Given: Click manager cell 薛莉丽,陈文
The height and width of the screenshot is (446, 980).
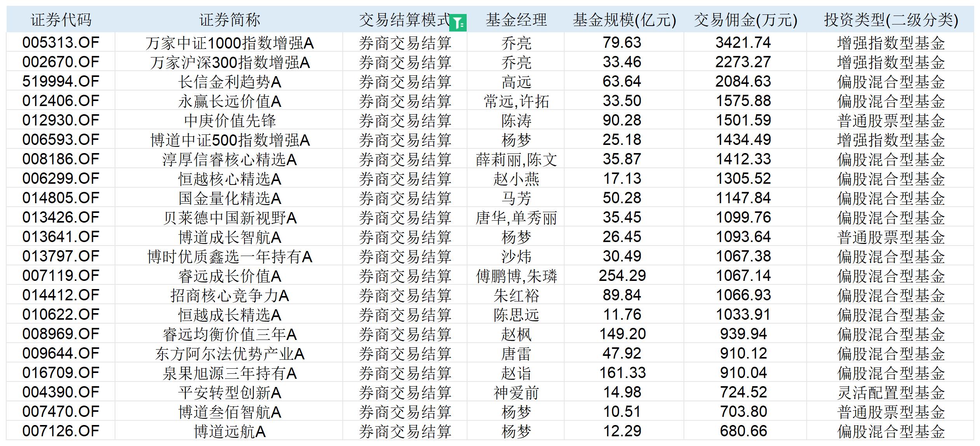Looking at the screenshot, I should point(516,159).
